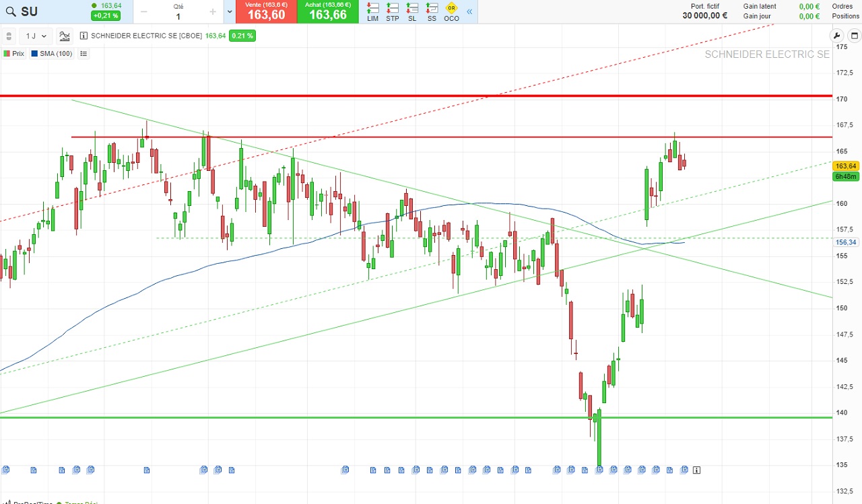Click the +0,21 % change badge

click(x=106, y=16)
